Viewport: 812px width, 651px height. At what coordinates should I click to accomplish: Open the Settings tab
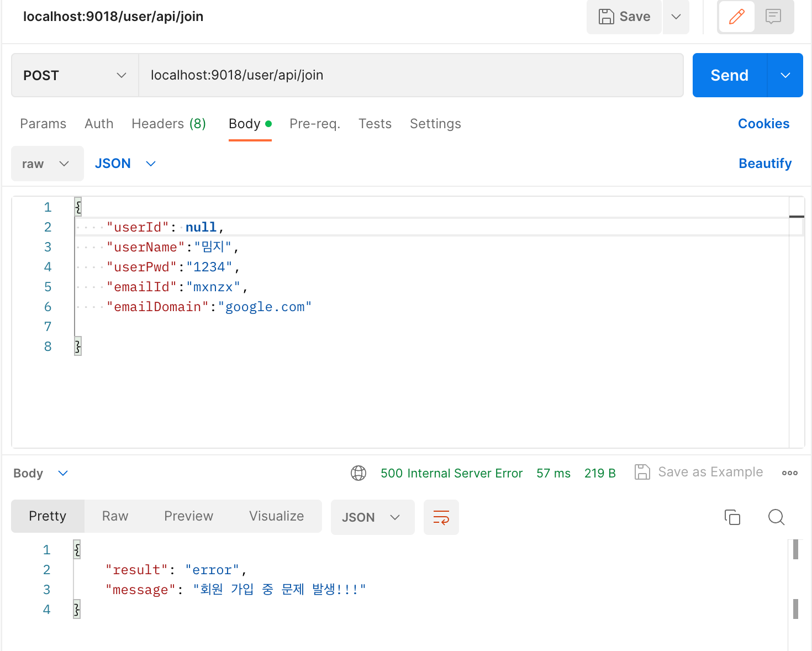click(435, 124)
